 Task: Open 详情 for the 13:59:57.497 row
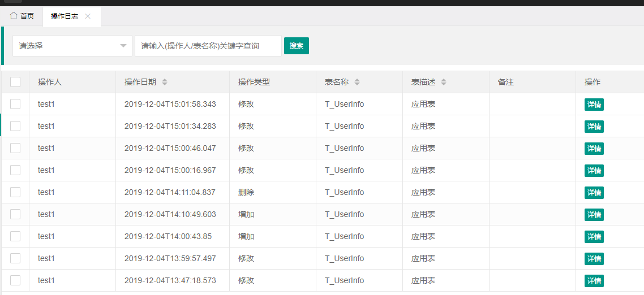click(x=594, y=259)
